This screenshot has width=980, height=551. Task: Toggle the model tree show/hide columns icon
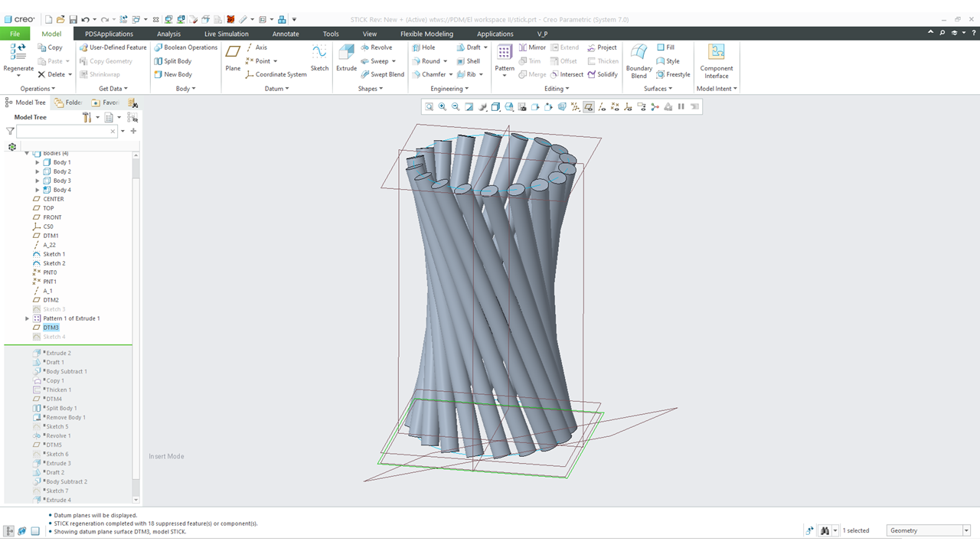[132, 117]
